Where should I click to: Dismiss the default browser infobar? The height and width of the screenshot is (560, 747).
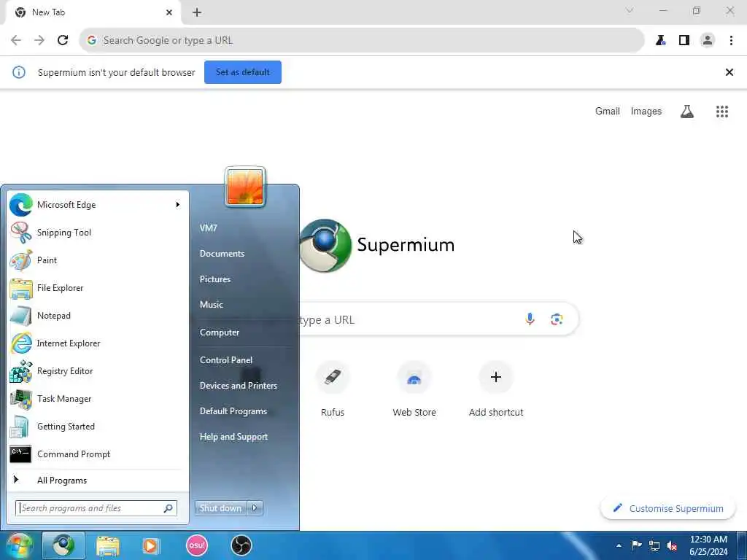click(x=729, y=72)
